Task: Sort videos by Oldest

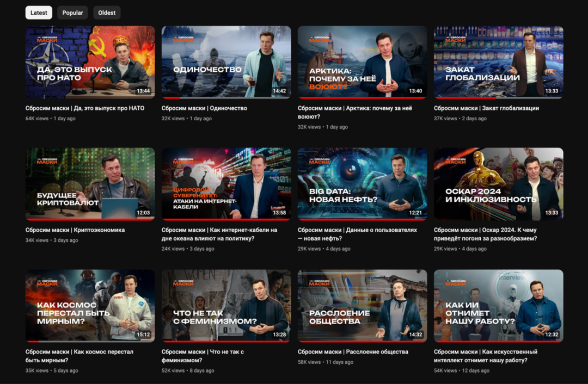Action: click(x=107, y=13)
